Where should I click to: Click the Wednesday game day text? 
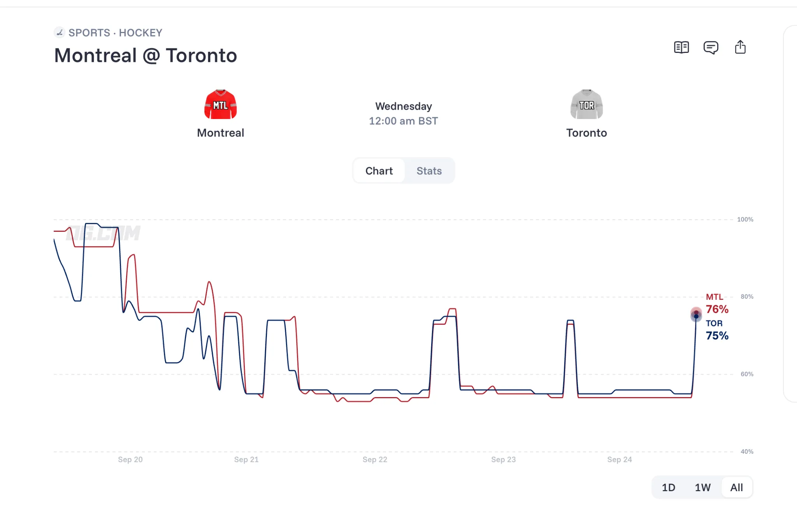[x=404, y=106]
